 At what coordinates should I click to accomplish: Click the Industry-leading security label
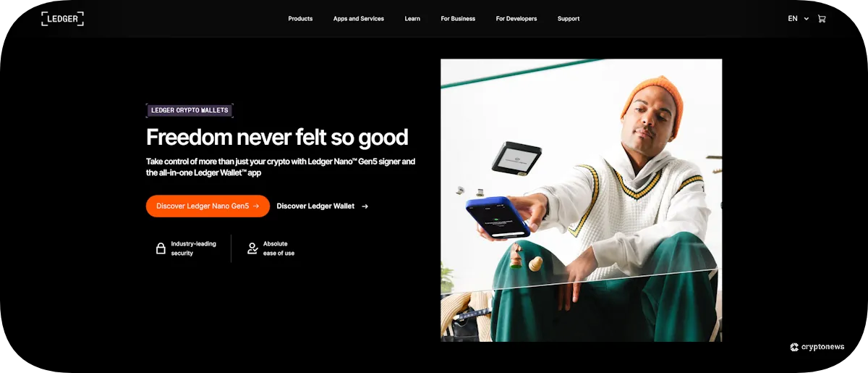[x=193, y=248]
